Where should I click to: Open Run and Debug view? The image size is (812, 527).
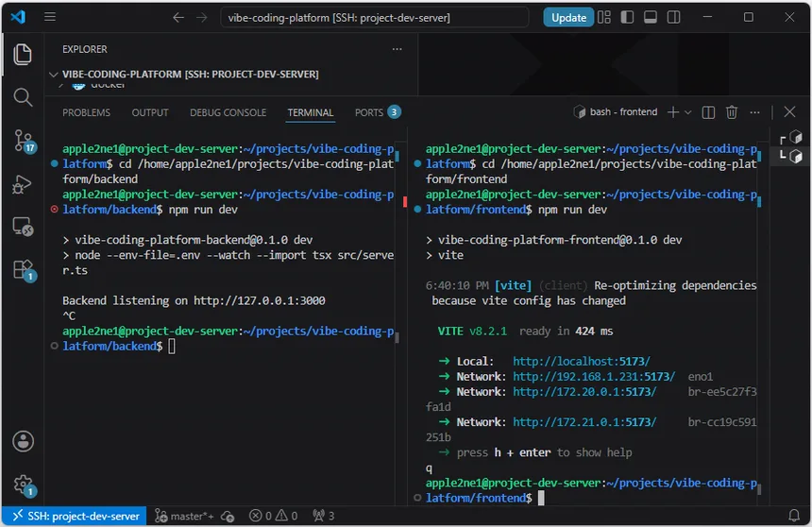point(23,184)
